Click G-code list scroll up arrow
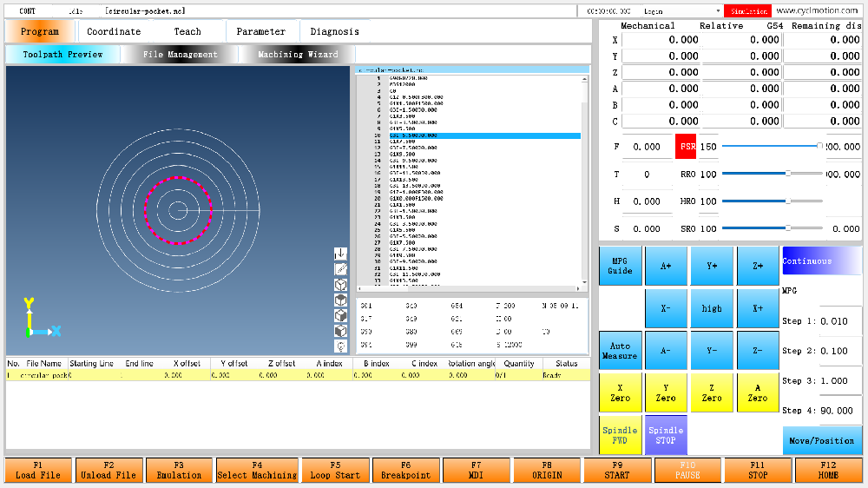868x488 pixels. pos(584,79)
